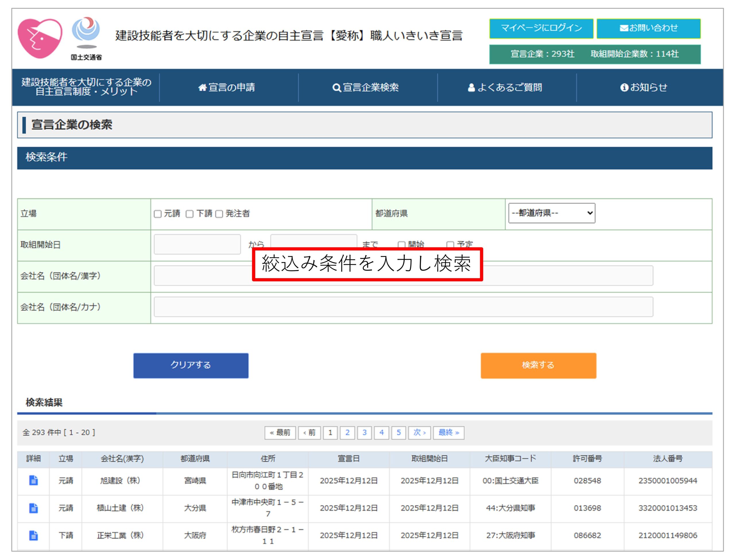The image size is (735, 560).
Task: Check the 元請 checkbox
Action: click(158, 214)
